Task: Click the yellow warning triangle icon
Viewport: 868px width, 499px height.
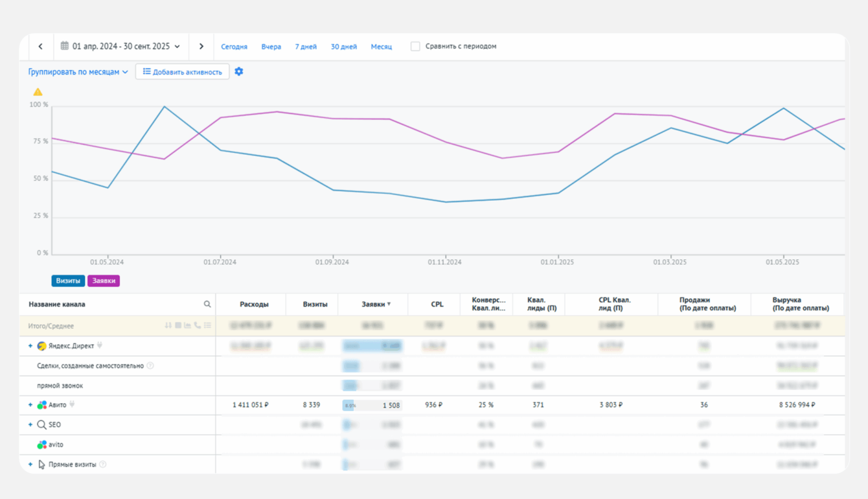Action: pyautogui.click(x=38, y=92)
